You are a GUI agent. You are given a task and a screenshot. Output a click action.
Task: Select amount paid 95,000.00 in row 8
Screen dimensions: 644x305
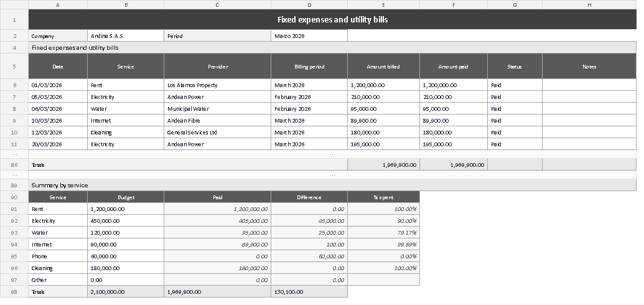coord(454,109)
